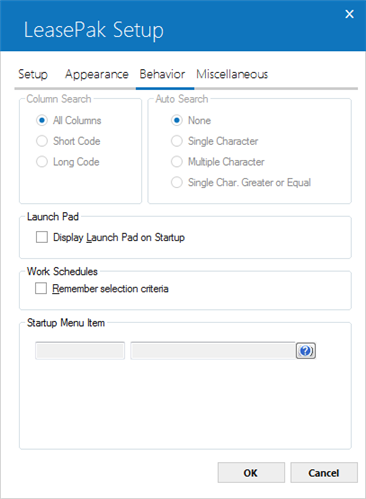Switch to the Miscellaneous tab
Viewport: 366px width, 499px height.
(x=232, y=74)
